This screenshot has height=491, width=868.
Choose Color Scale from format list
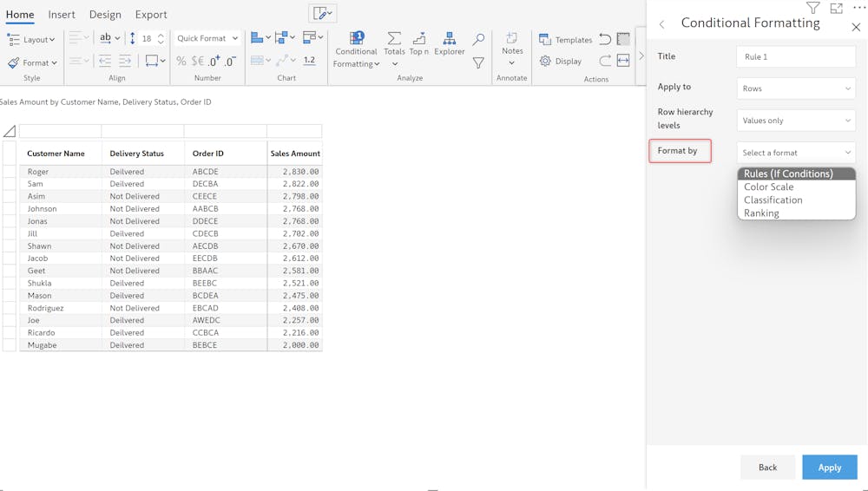tap(769, 187)
